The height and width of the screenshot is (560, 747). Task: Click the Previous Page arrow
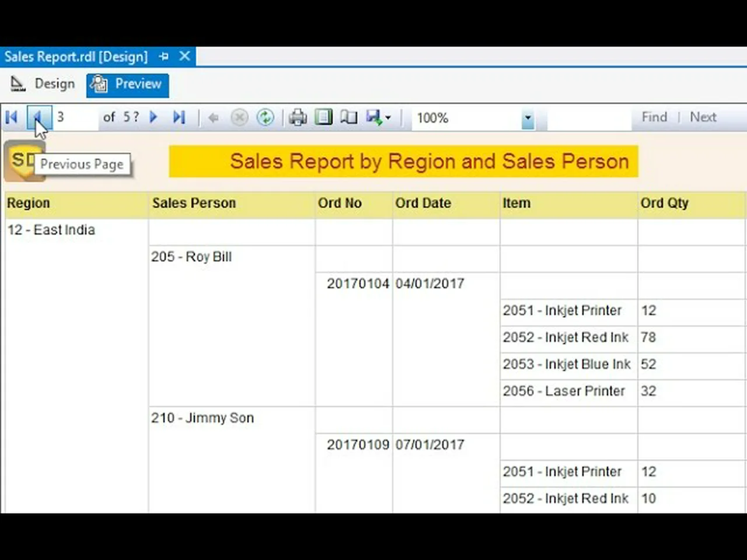pos(37,117)
